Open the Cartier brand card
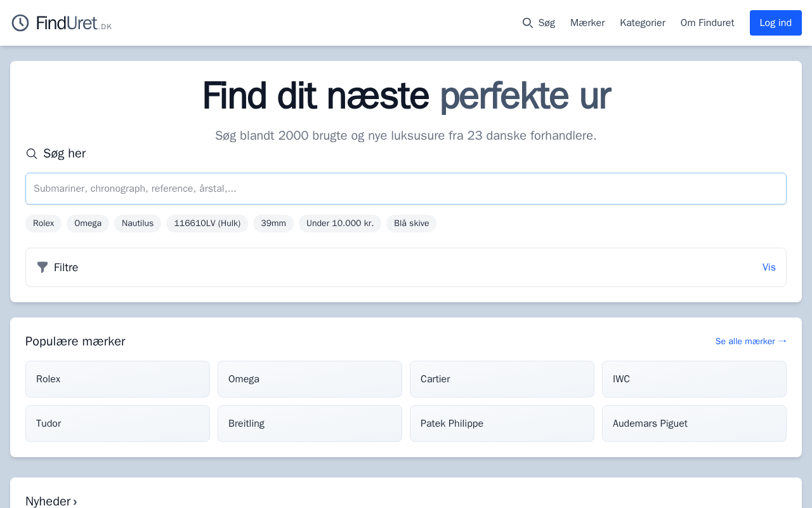The width and height of the screenshot is (812, 508). [x=502, y=379]
